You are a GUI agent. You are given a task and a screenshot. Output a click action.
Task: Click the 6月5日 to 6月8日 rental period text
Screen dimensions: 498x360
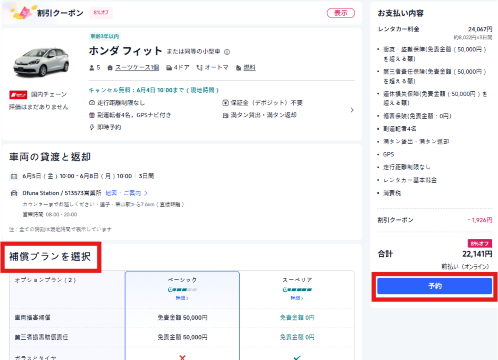point(88,176)
